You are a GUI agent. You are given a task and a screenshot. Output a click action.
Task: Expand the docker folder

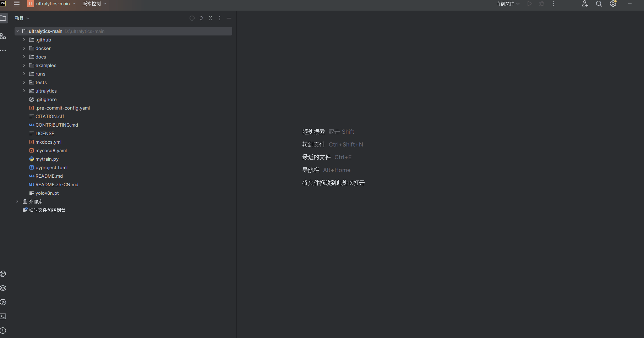24,48
